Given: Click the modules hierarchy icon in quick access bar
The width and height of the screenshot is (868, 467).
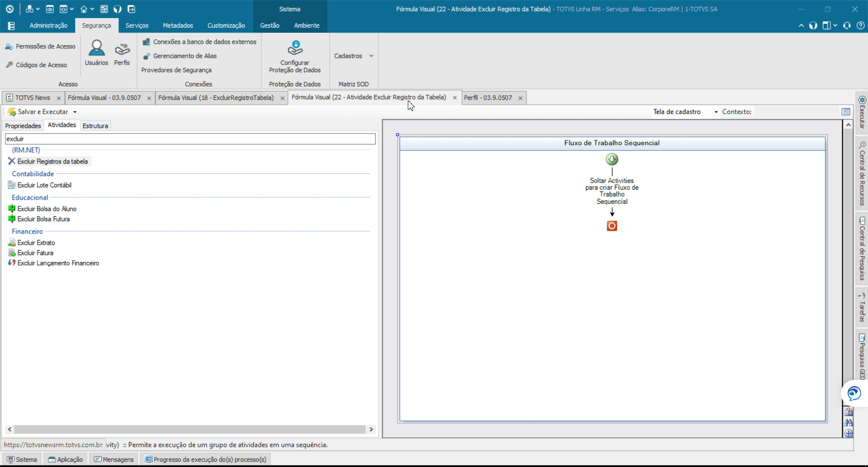Looking at the screenshot, I should pos(29,9).
